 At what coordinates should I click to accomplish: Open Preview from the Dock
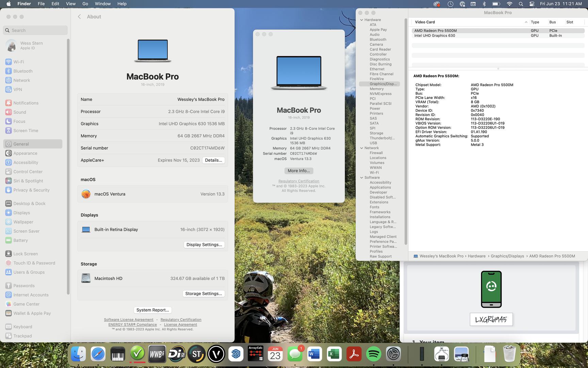click(461, 354)
